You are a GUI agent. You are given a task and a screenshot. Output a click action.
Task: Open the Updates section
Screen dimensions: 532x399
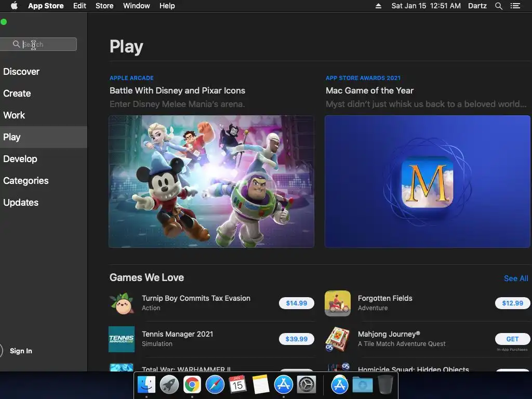pyautogui.click(x=21, y=203)
